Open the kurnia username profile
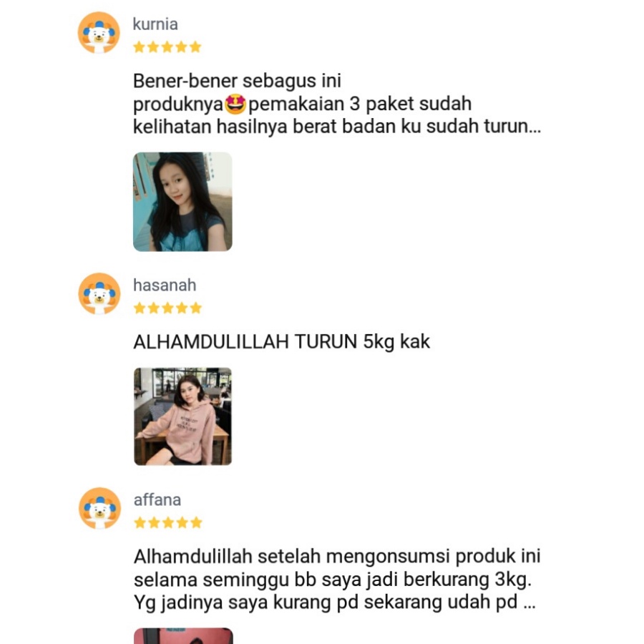The width and height of the screenshot is (644, 644). (155, 24)
